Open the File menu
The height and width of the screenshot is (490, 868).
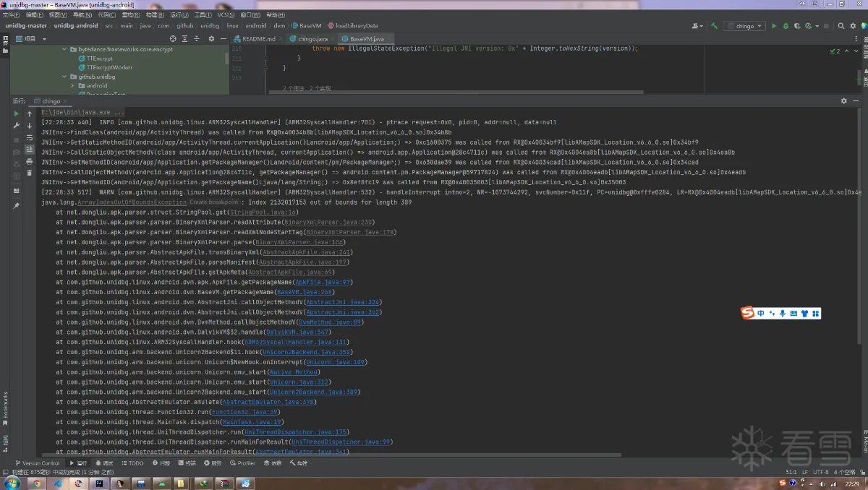11,14
